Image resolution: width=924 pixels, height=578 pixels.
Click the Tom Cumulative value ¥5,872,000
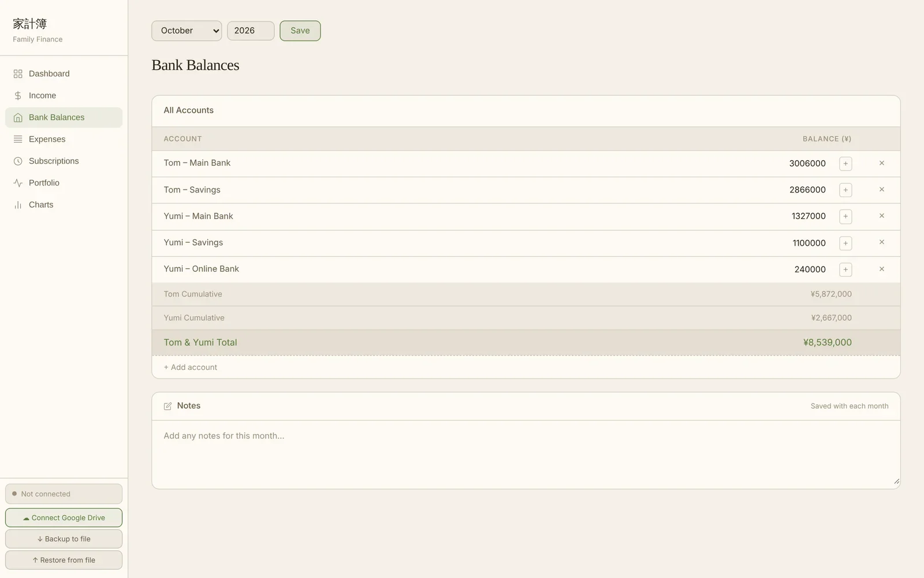tap(831, 294)
